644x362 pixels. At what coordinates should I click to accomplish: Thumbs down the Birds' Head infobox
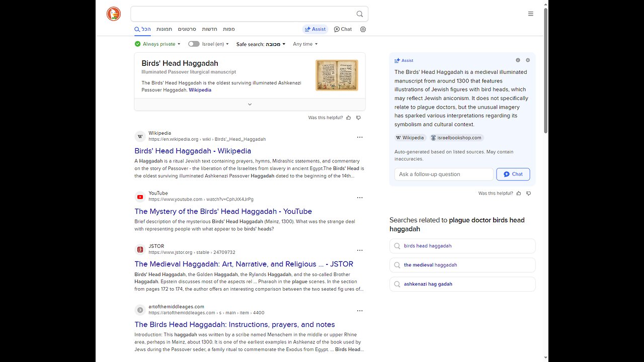[358, 118]
